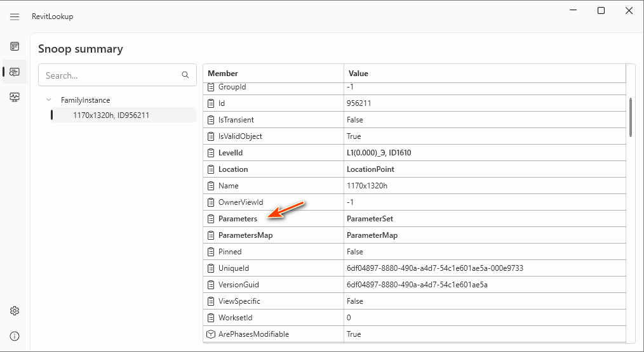Click property icon beside Name
The height and width of the screenshot is (352, 644).
click(211, 186)
